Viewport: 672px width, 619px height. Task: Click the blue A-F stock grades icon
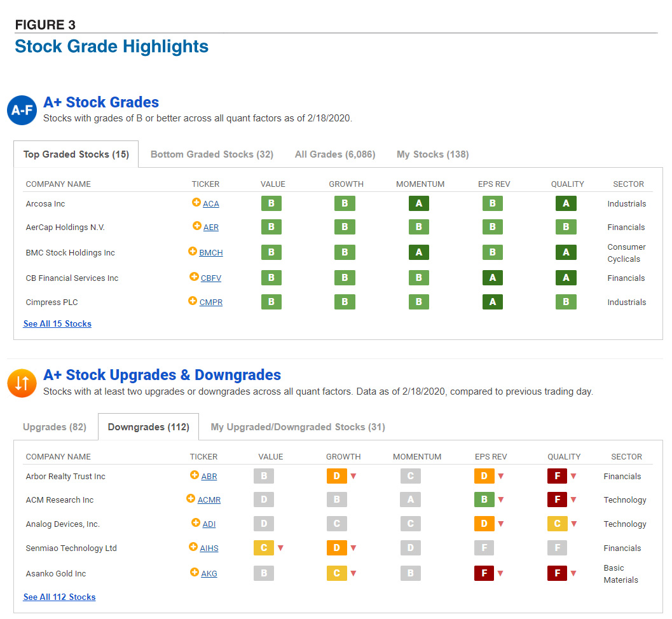22,110
